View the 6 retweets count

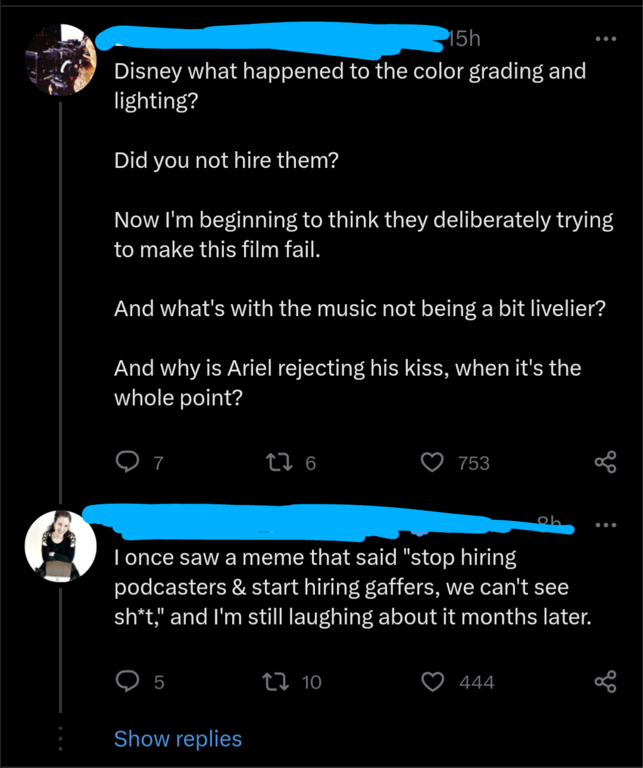click(310, 462)
